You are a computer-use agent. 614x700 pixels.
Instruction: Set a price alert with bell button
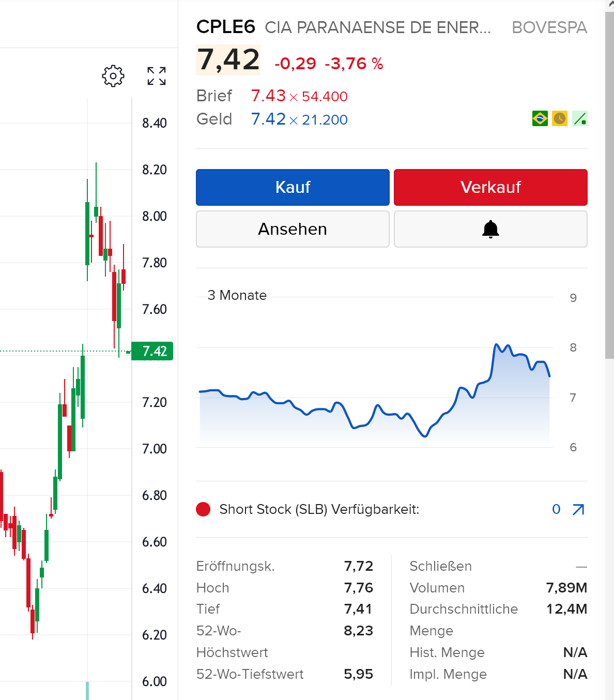pos(490,229)
